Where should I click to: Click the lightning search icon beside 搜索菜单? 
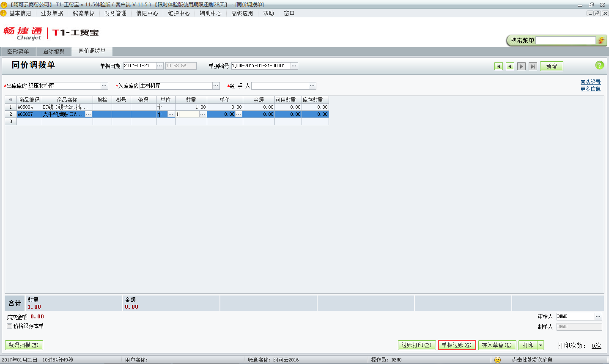tap(601, 40)
